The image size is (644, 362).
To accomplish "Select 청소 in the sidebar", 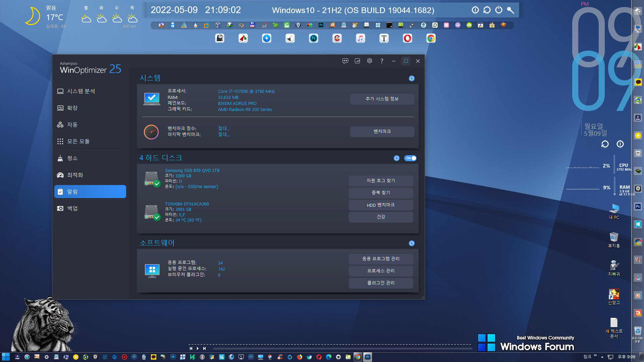I will [90, 158].
